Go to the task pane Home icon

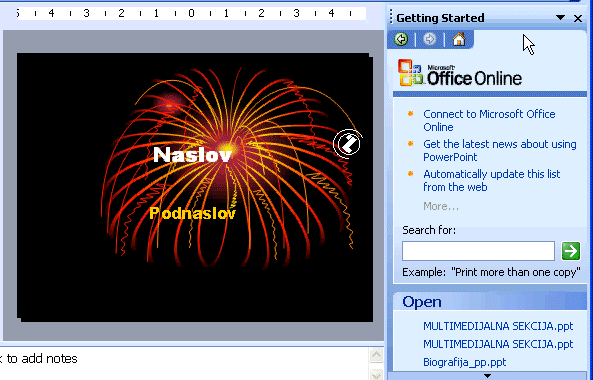[x=459, y=39]
